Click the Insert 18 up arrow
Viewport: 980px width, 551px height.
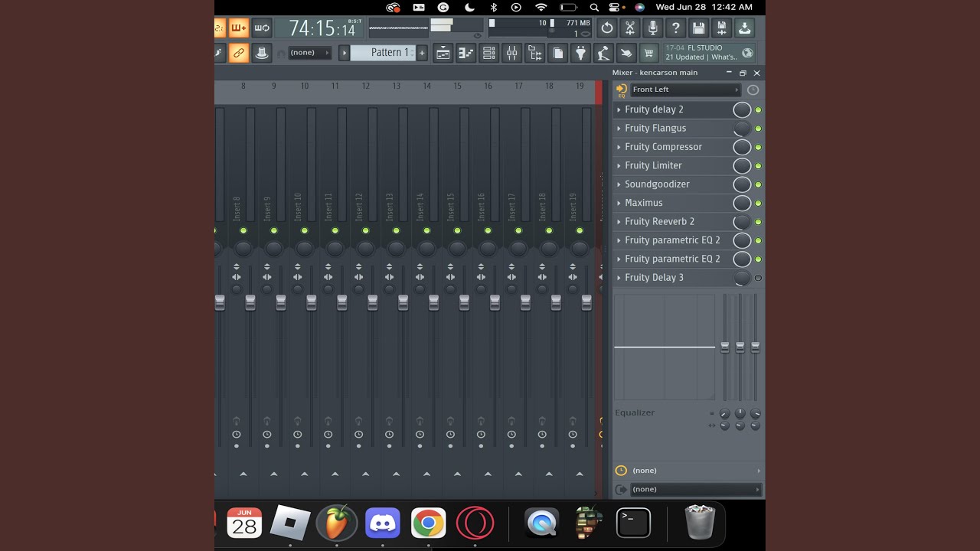(549, 474)
